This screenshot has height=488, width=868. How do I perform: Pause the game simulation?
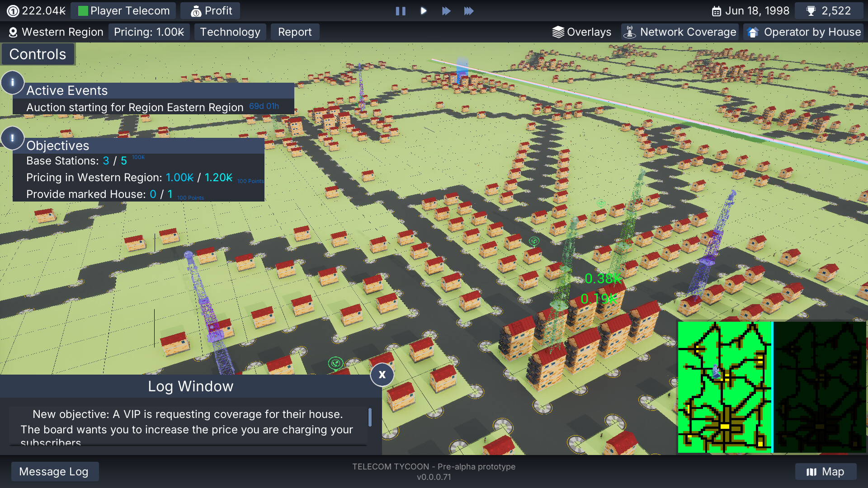point(401,11)
